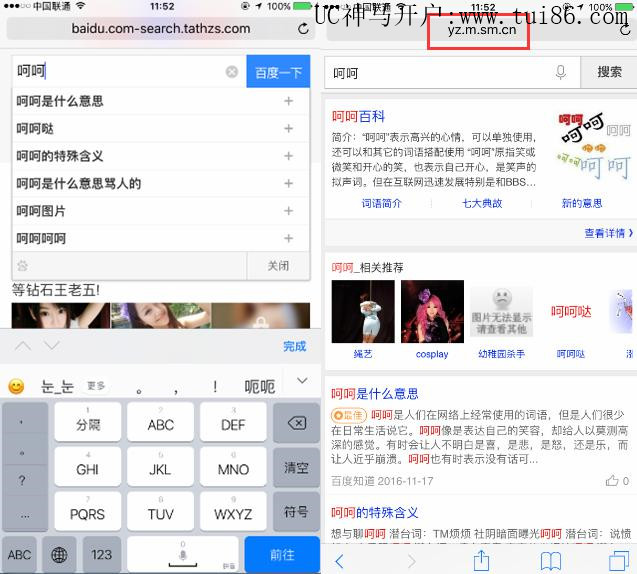The image size is (637, 574).
Task: Expand the keyboard candidate list chevron
Action: point(302,381)
